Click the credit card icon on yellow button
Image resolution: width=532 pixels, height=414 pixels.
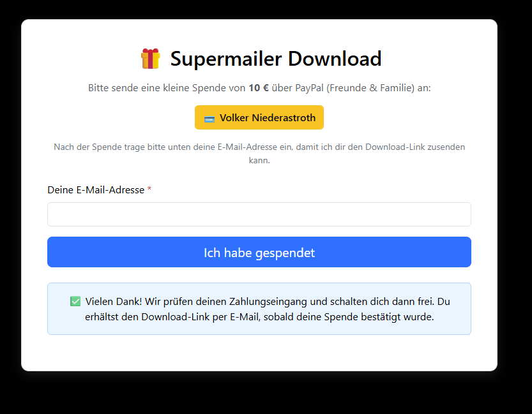(x=209, y=119)
